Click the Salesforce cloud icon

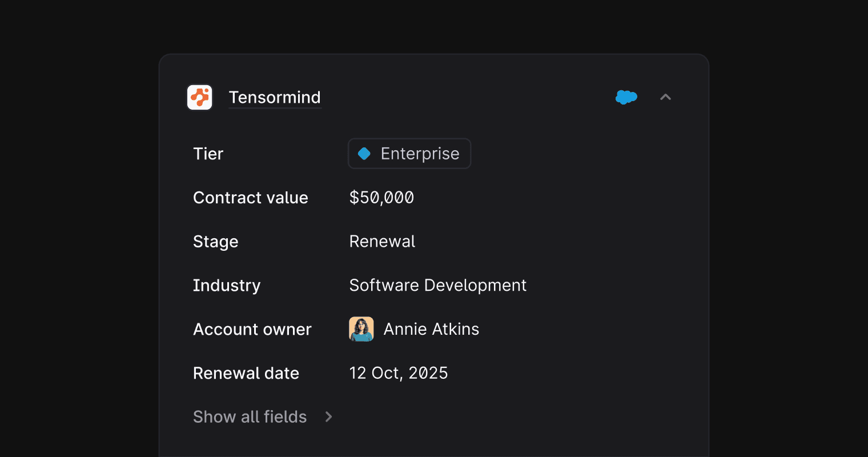coord(626,97)
